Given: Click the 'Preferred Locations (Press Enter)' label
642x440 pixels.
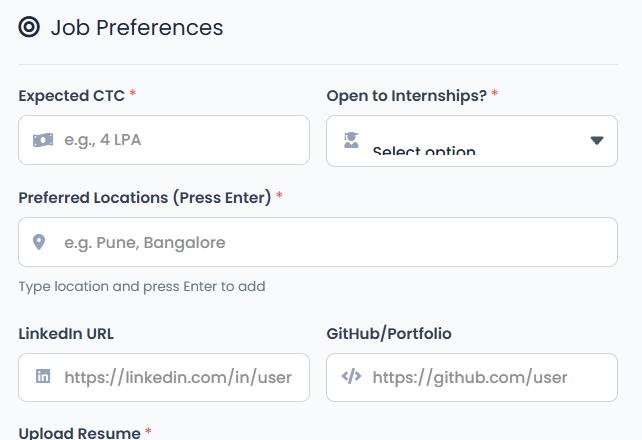Looking at the screenshot, I should click(x=145, y=197).
